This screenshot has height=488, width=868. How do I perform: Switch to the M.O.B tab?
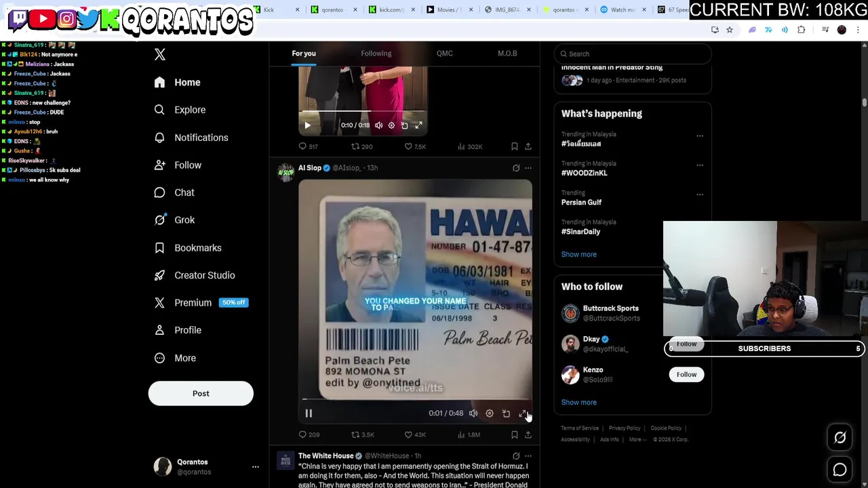click(507, 54)
